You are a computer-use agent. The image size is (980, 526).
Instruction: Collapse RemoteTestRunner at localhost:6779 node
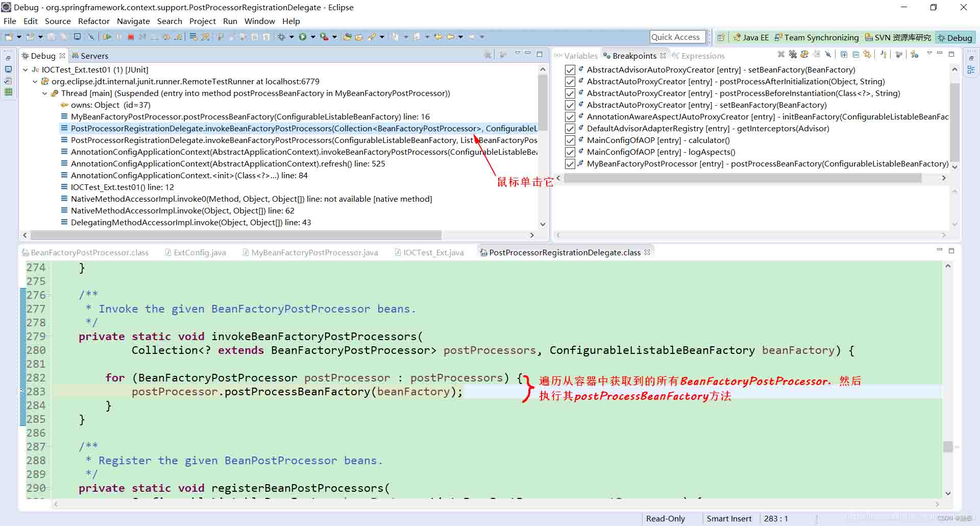tap(35, 81)
